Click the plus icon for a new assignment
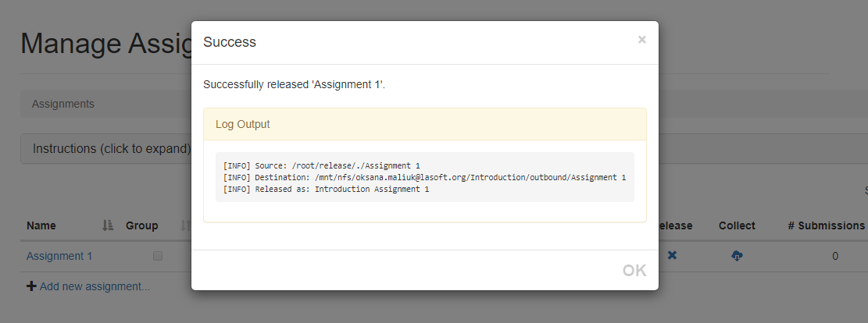Image resolution: width=868 pixels, height=323 pixels. tap(31, 286)
